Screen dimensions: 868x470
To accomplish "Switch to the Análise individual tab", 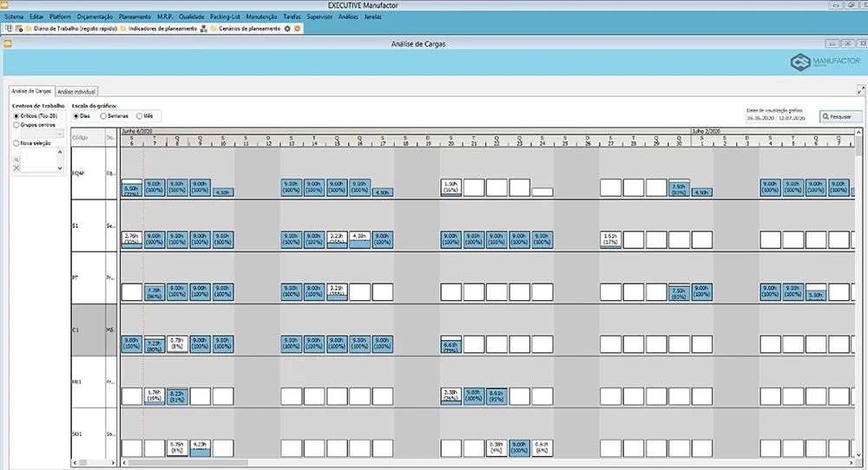I will click(76, 92).
